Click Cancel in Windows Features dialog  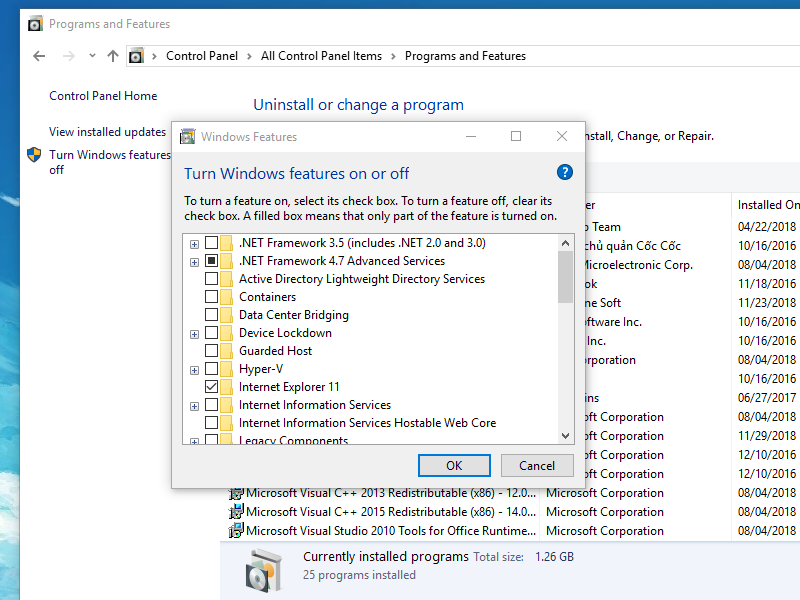tap(537, 465)
